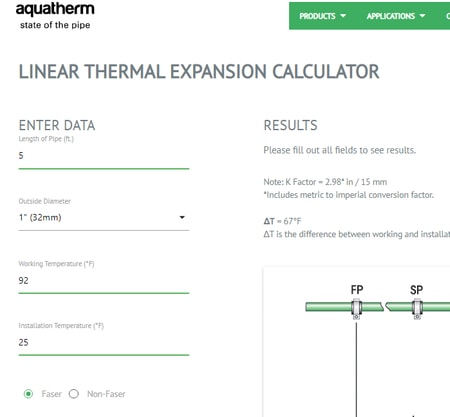
Task: Open the Applications menu
Action: pos(396,16)
